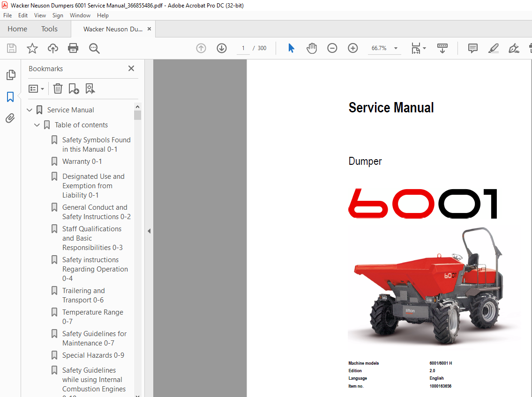Select Wacker Neuson Du... document tab

pyautogui.click(x=112, y=29)
